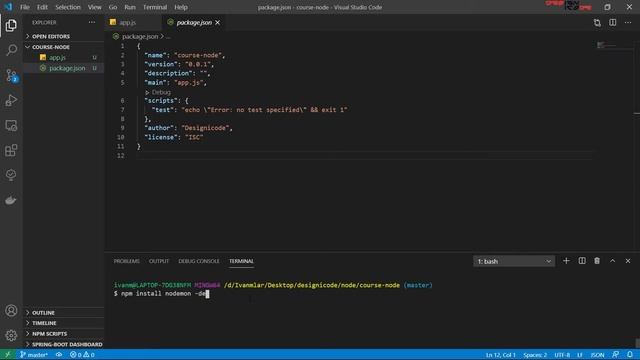Click Open Changes icon in editor toolbar
The image size is (640, 360).
(597, 22)
